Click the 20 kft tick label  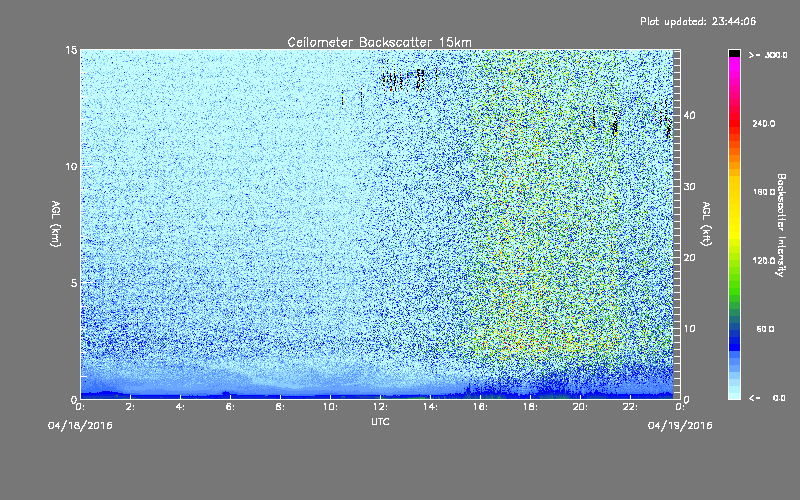pyautogui.click(x=689, y=258)
